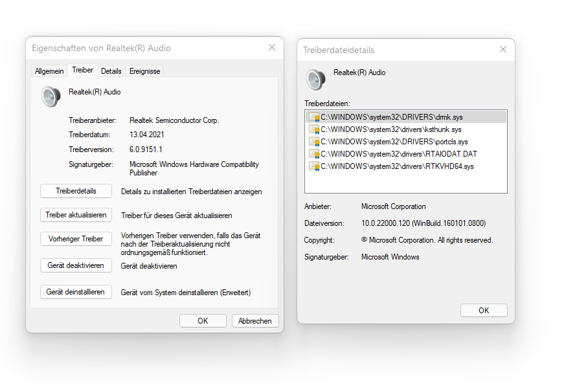Click 'Details zu installierten Treiberdateien anzeigen' text
Screen dimensions: 588x389
[x=191, y=192]
